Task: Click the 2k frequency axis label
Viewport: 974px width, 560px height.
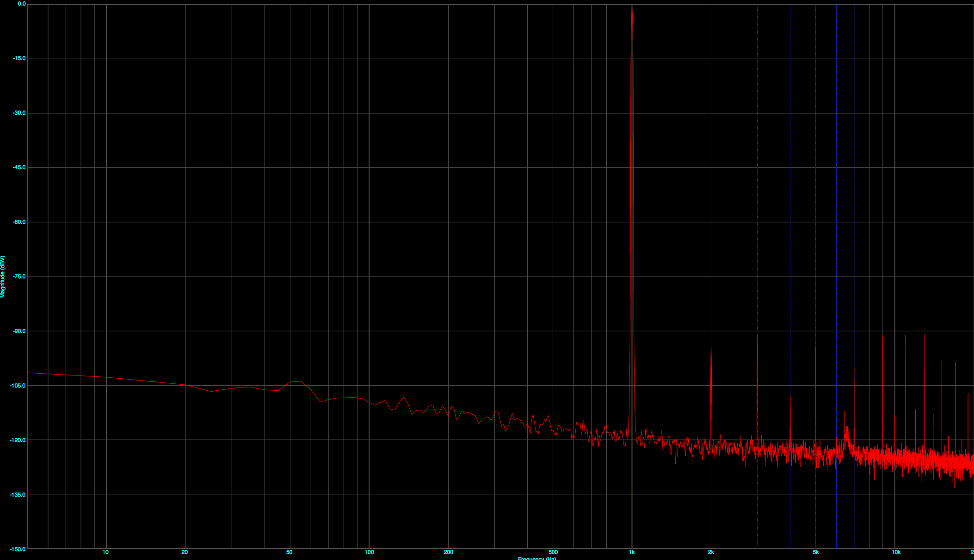Action: [711, 552]
